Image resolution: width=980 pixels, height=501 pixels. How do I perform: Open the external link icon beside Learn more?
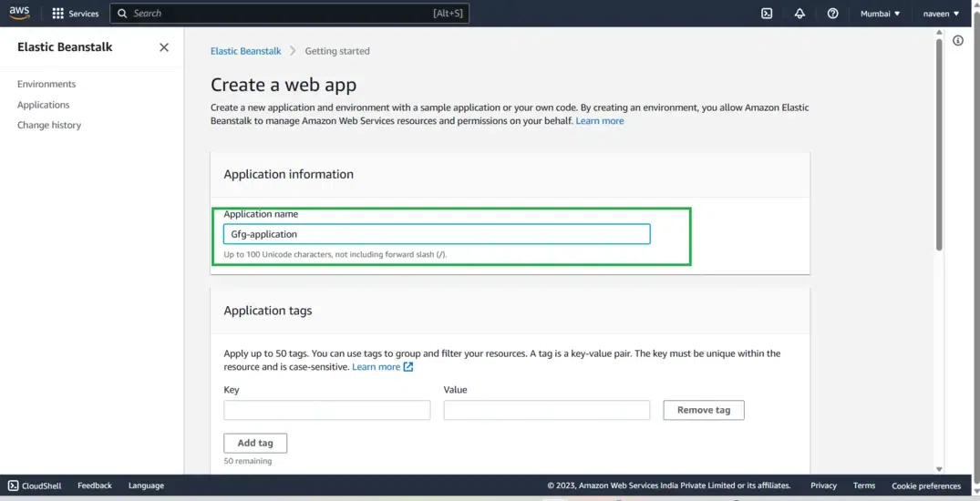408,367
